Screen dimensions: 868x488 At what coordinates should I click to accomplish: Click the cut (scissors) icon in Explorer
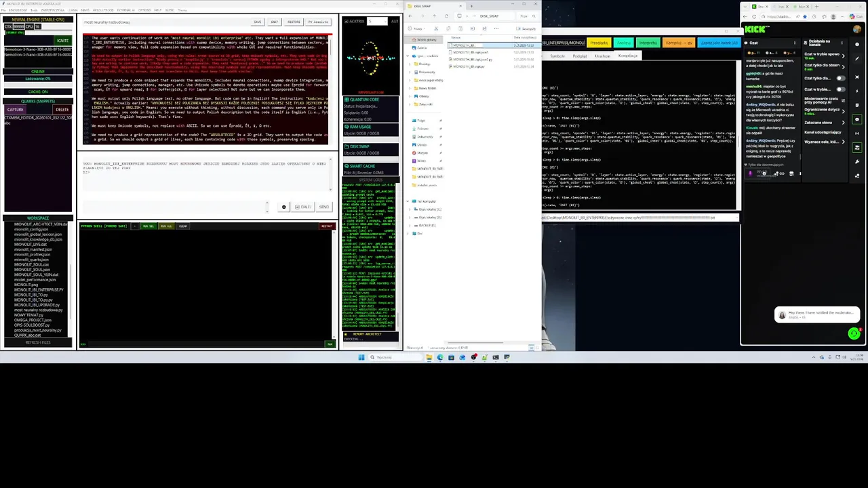pos(436,28)
